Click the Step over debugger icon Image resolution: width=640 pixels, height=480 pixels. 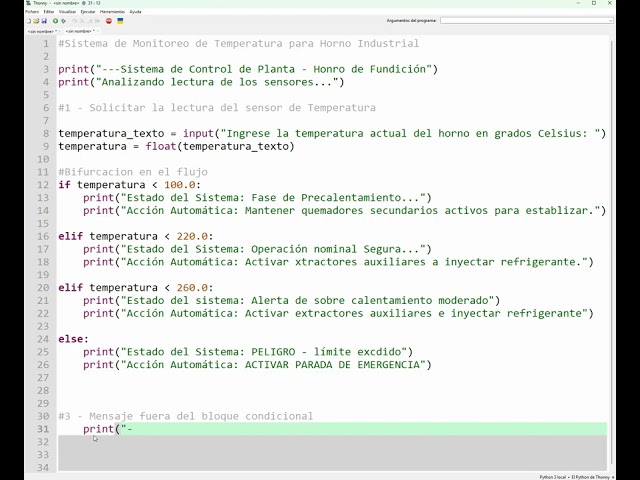click(x=74, y=21)
